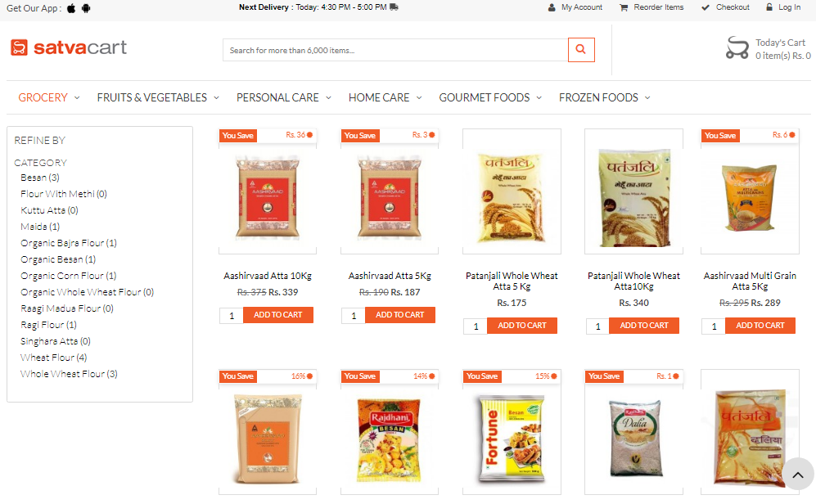
Task: Click the Checkout checkmark icon
Action: (706, 7)
